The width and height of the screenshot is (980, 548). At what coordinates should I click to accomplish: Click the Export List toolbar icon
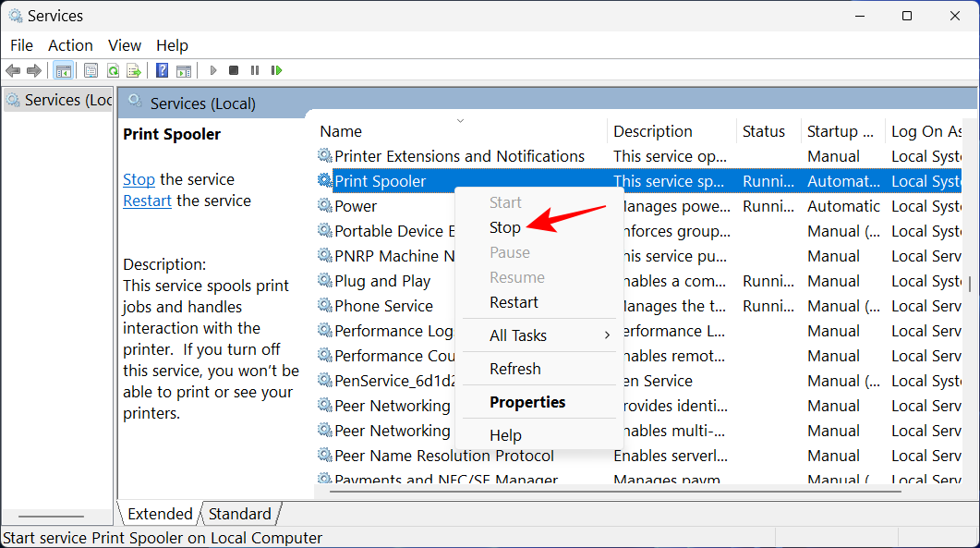[x=134, y=70]
